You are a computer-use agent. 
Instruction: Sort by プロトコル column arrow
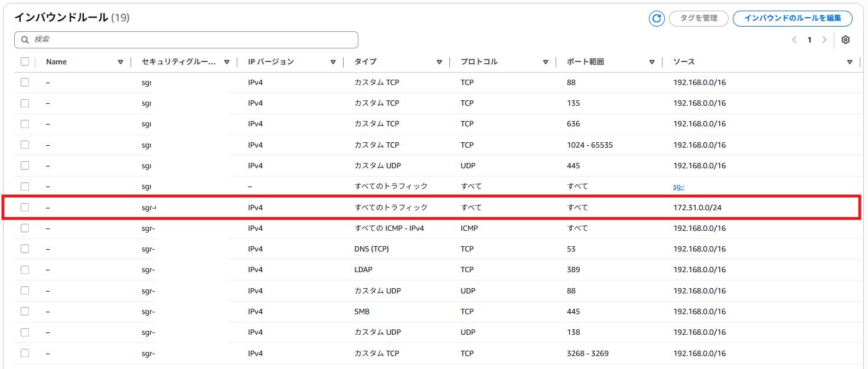point(546,62)
